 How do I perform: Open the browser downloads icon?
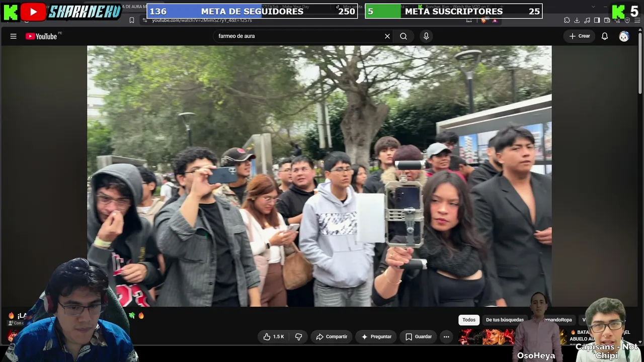pos(577,20)
